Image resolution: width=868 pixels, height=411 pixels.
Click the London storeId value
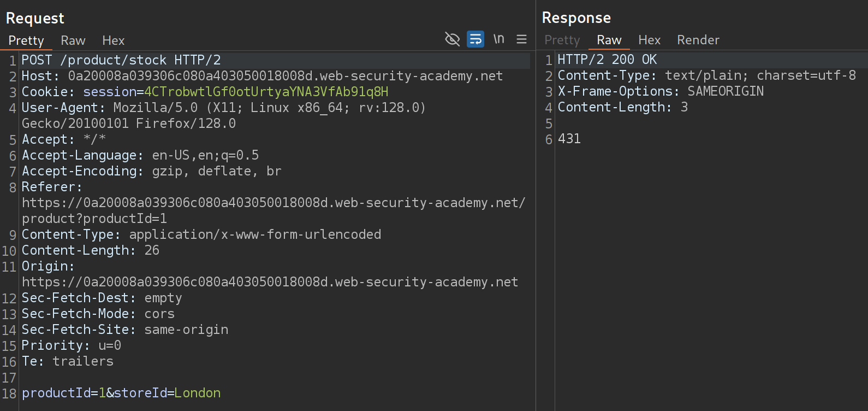click(x=197, y=393)
